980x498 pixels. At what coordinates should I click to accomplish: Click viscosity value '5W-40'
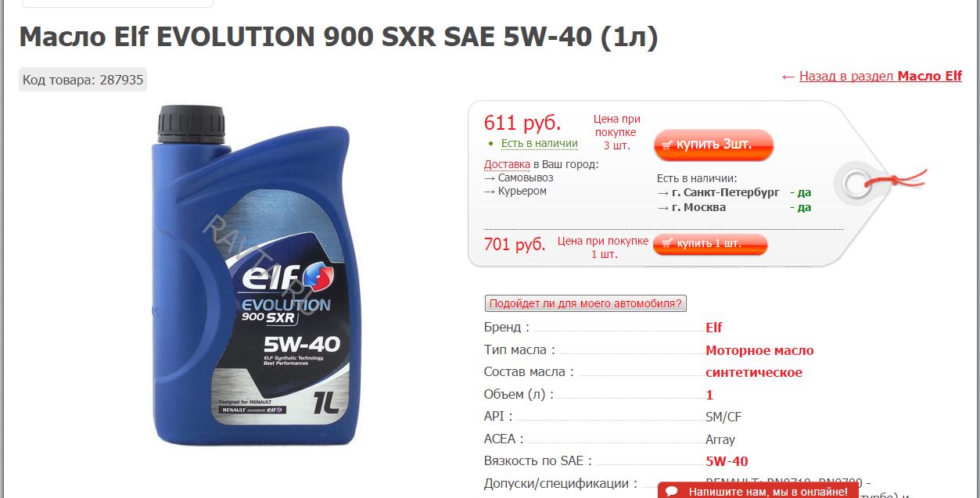727,461
